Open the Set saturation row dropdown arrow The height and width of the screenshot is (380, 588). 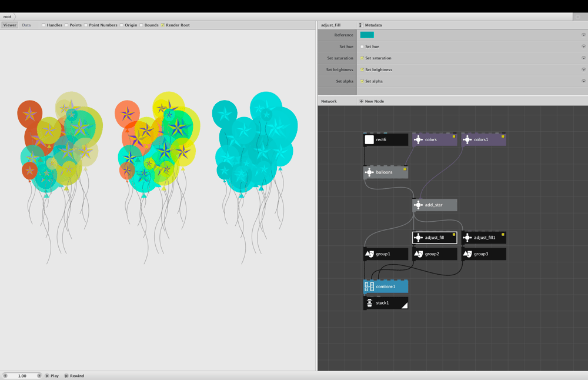pyautogui.click(x=583, y=58)
